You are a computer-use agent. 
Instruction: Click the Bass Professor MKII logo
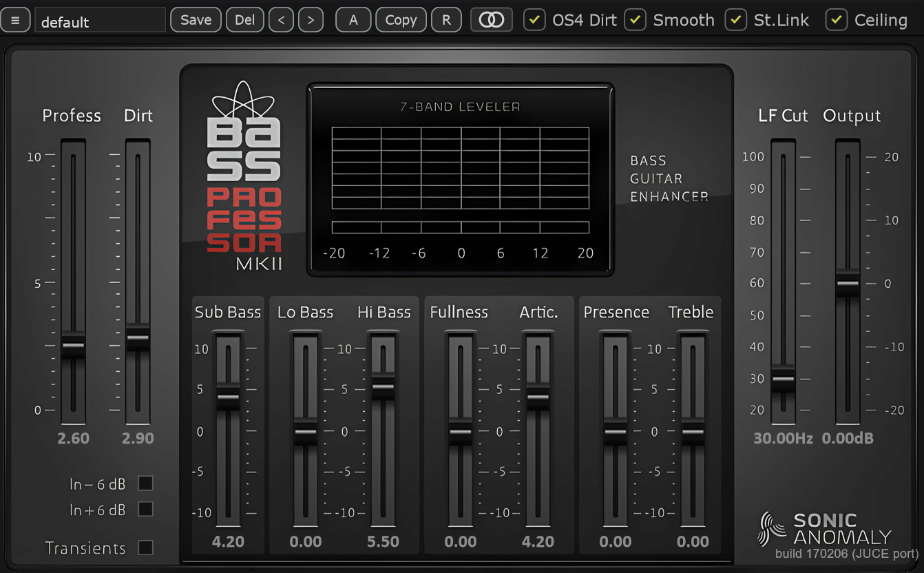(x=244, y=176)
